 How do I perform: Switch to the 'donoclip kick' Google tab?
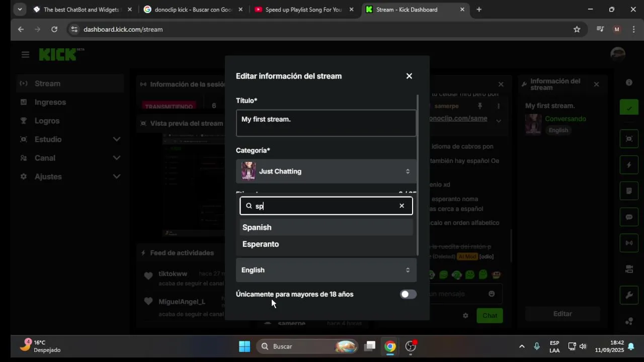[194, 10]
